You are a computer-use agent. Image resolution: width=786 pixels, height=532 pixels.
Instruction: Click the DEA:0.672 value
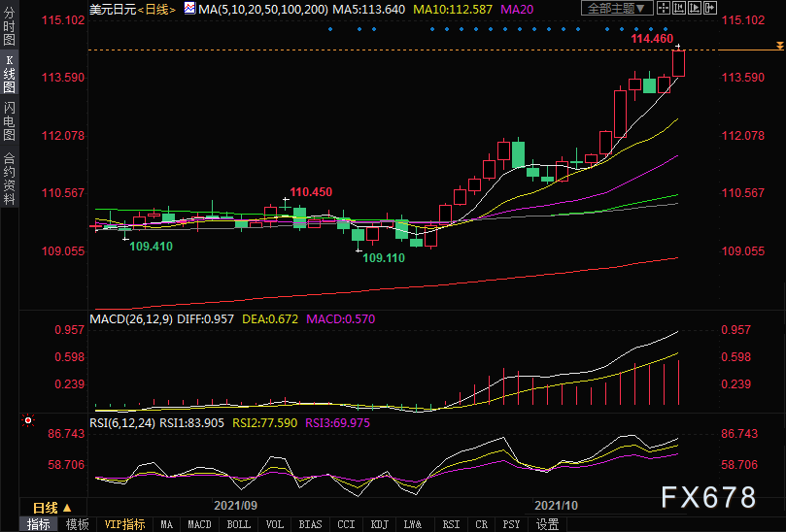(270, 319)
